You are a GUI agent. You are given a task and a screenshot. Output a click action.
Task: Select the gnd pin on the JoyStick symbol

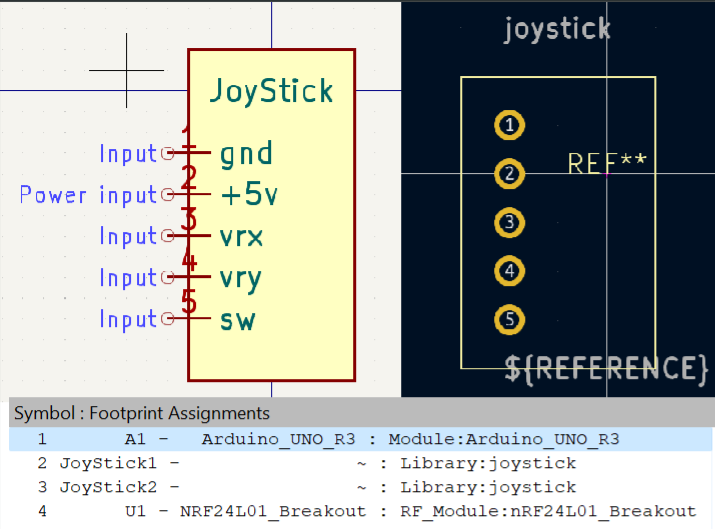point(187,153)
